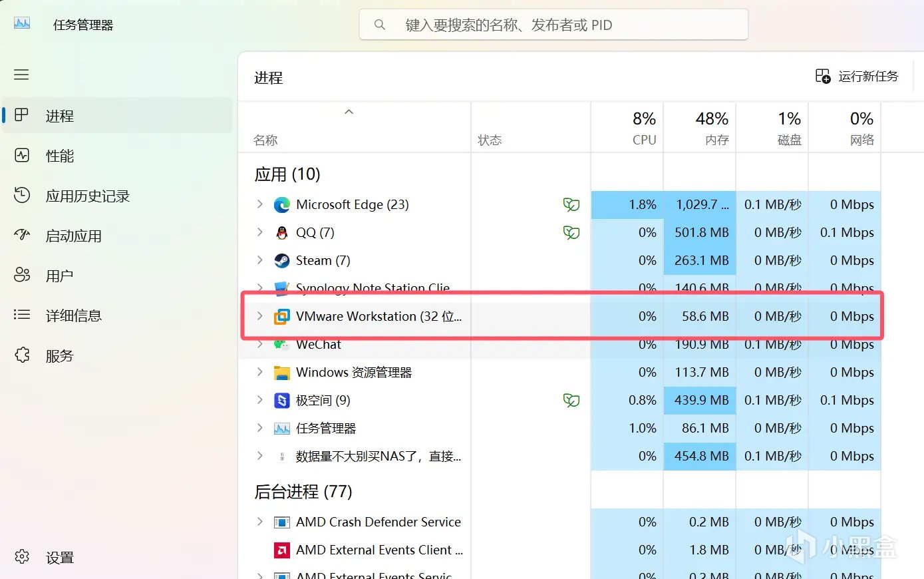Expand the 极空间 process group
924x579 pixels.
(x=259, y=400)
